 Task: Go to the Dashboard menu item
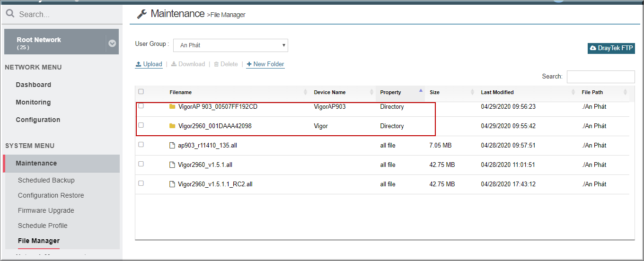pyautogui.click(x=34, y=85)
